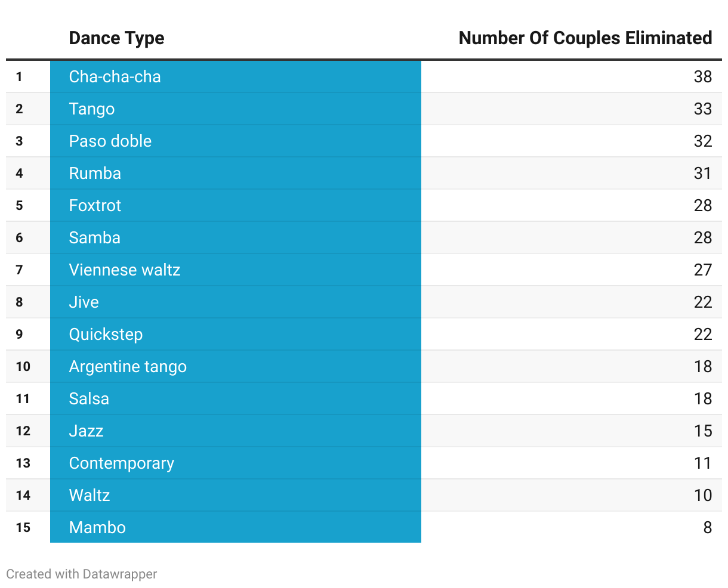This screenshot has width=728, height=588.
Task: Open the Created with Datawrapper link
Action: (82, 574)
